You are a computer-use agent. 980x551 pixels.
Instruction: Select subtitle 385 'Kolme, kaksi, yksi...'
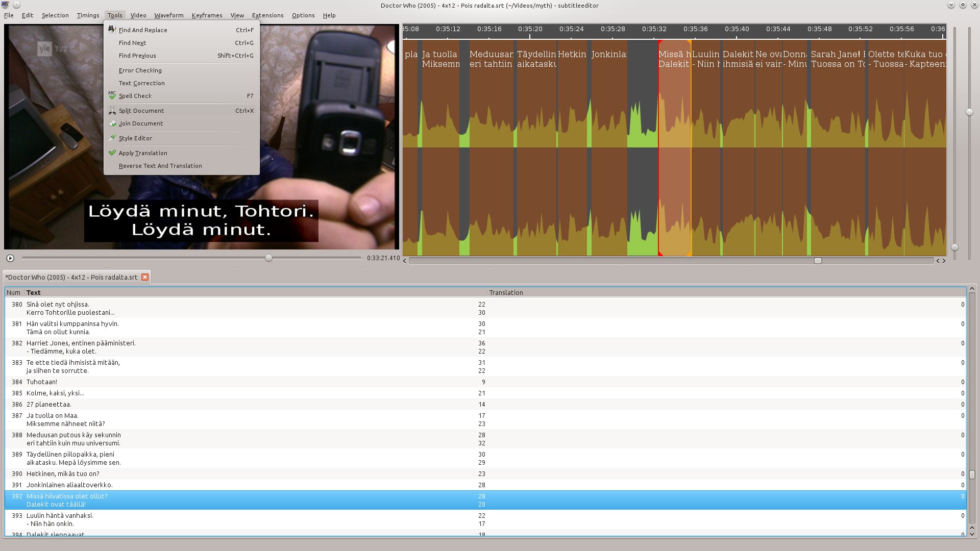485,393
